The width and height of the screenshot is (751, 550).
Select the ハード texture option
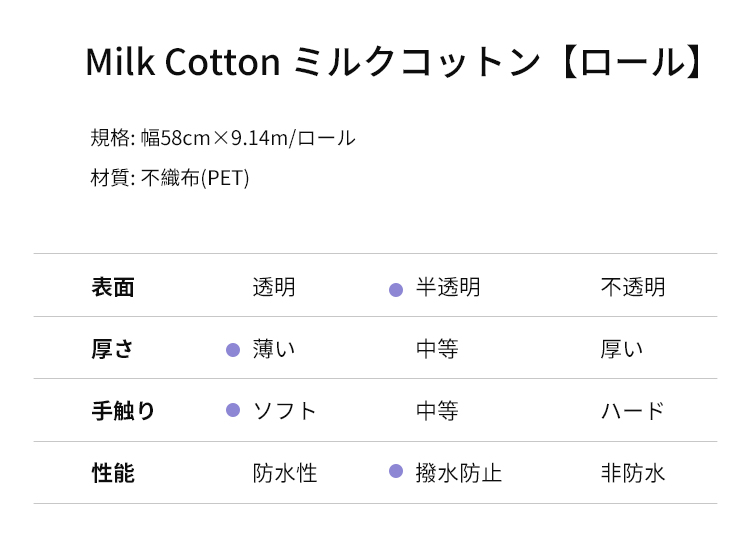click(x=632, y=411)
